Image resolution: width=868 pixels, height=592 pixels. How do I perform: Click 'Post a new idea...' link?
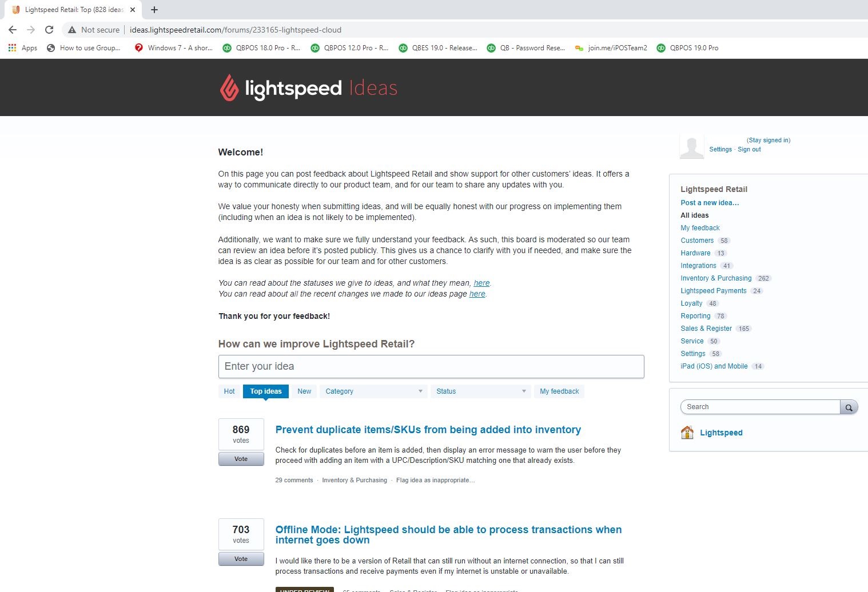pos(710,203)
